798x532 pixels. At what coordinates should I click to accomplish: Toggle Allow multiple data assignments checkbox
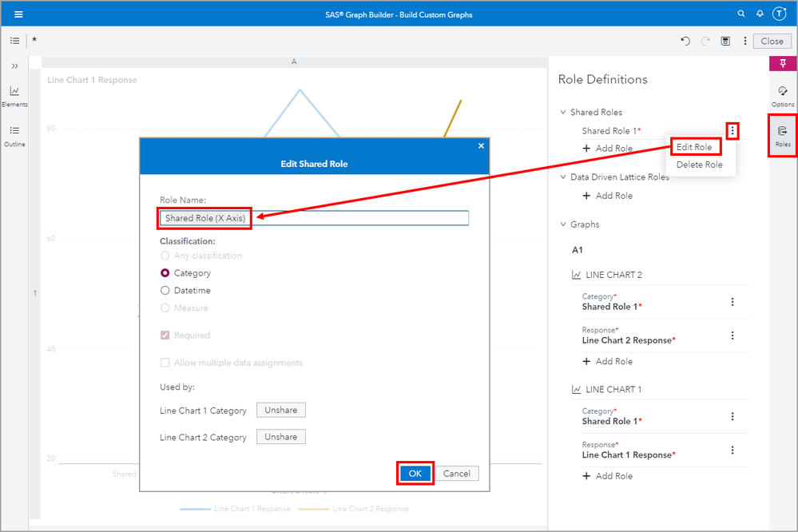tap(165, 363)
